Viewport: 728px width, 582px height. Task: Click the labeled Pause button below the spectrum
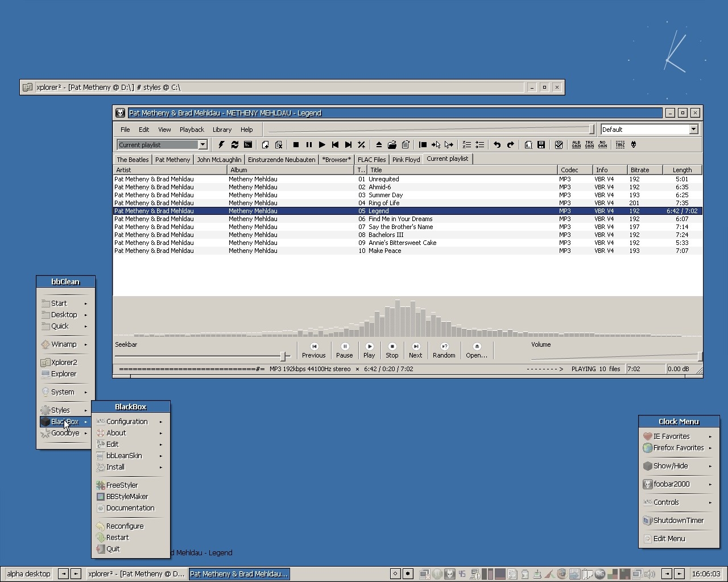coord(345,351)
